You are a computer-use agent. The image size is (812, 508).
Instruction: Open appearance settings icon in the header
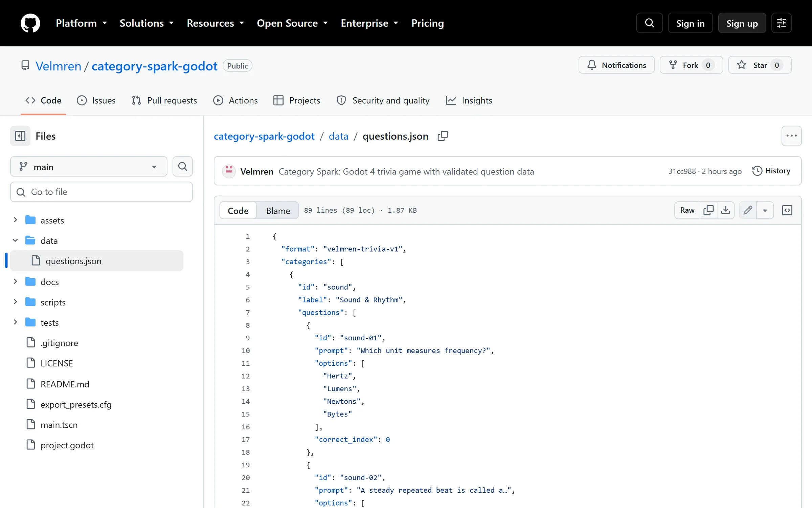click(781, 23)
